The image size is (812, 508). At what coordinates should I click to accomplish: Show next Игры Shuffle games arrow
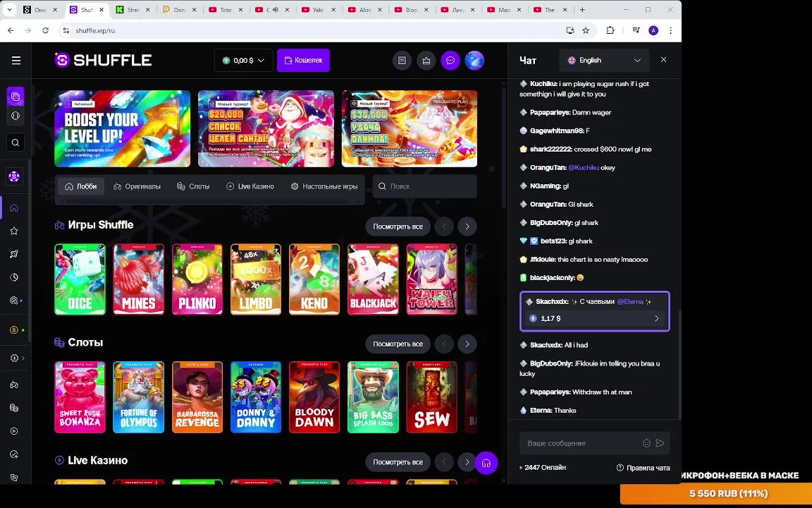pyautogui.click(x=467, y=226)
